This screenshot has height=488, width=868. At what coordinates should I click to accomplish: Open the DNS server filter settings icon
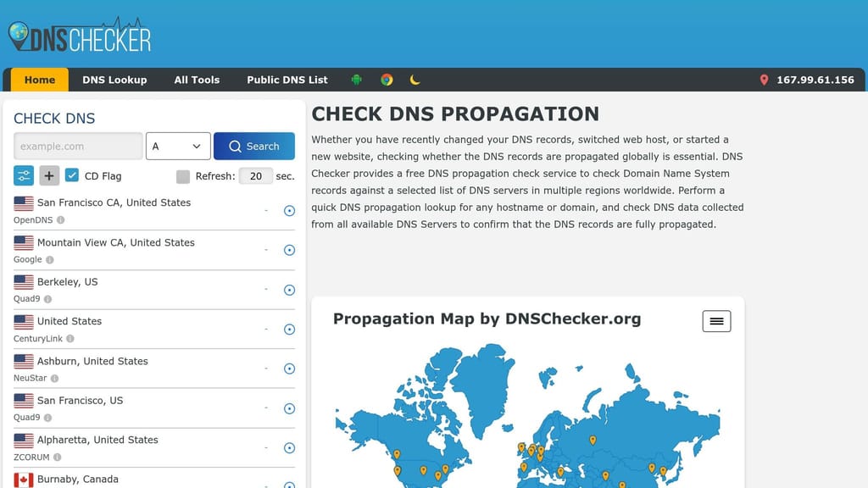tap(24, 176)
